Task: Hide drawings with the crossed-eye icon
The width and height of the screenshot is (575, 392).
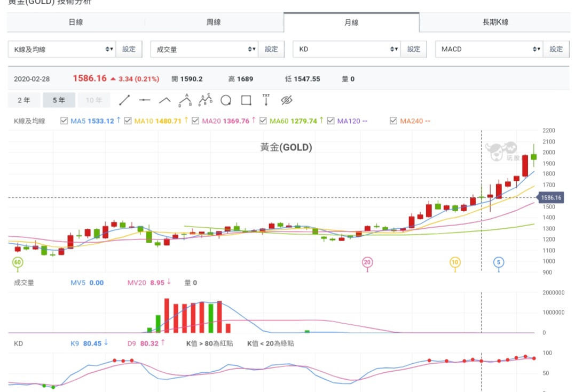Action: point(287,100)
